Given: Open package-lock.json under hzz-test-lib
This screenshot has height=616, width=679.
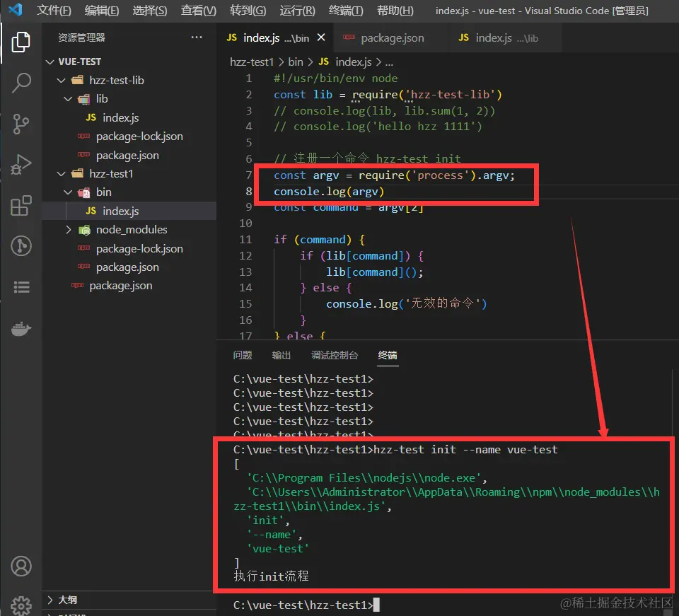Looking at the screenshot, I should point(139,136).
